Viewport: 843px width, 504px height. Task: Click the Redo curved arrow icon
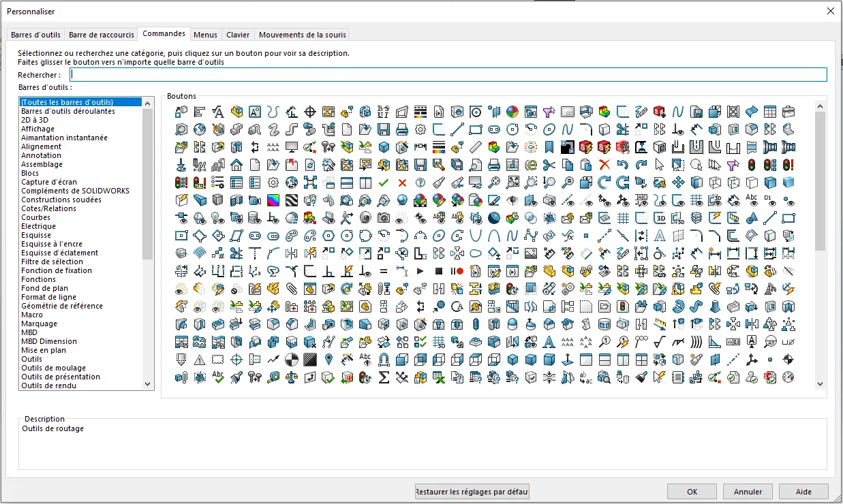(x=641, y=165)
